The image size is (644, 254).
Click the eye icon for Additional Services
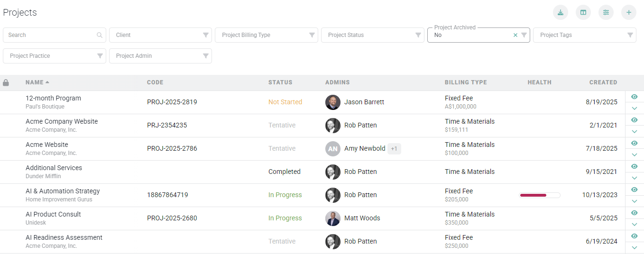click(x=635, y=166)
